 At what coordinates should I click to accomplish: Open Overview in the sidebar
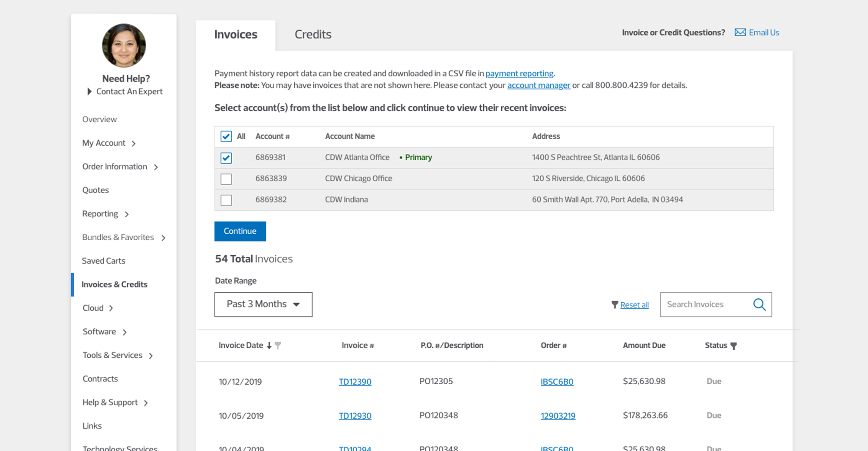(99, 119)
